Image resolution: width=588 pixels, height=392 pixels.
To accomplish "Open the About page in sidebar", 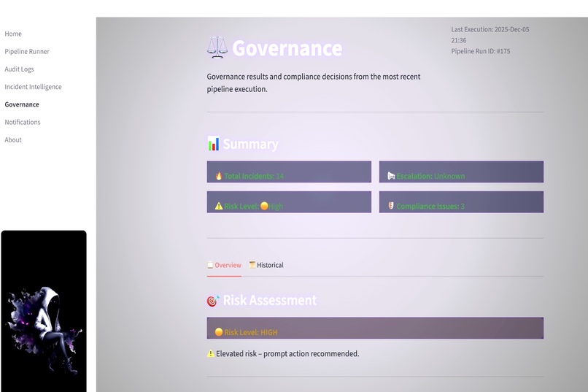I will pyautogui.click(x=13, y=139).
